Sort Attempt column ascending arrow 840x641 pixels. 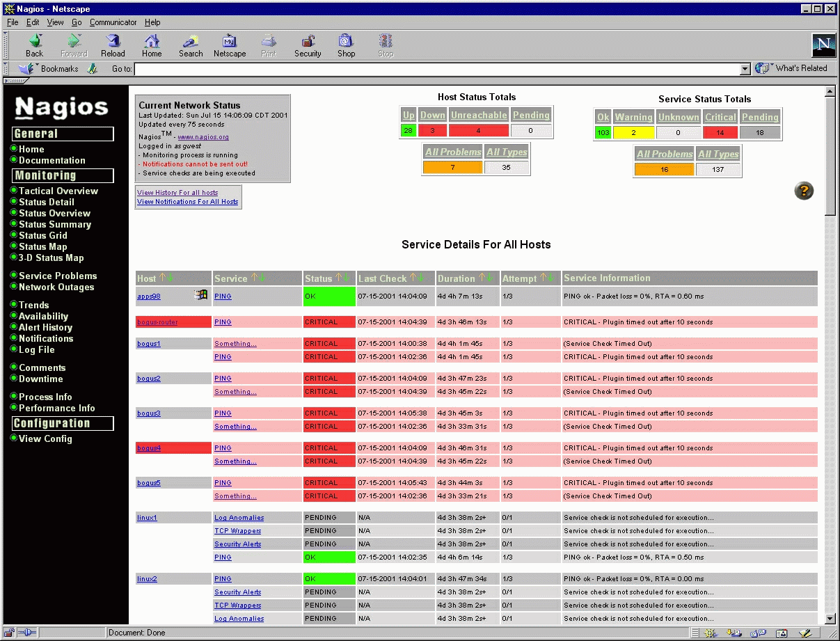click(544, 278)
